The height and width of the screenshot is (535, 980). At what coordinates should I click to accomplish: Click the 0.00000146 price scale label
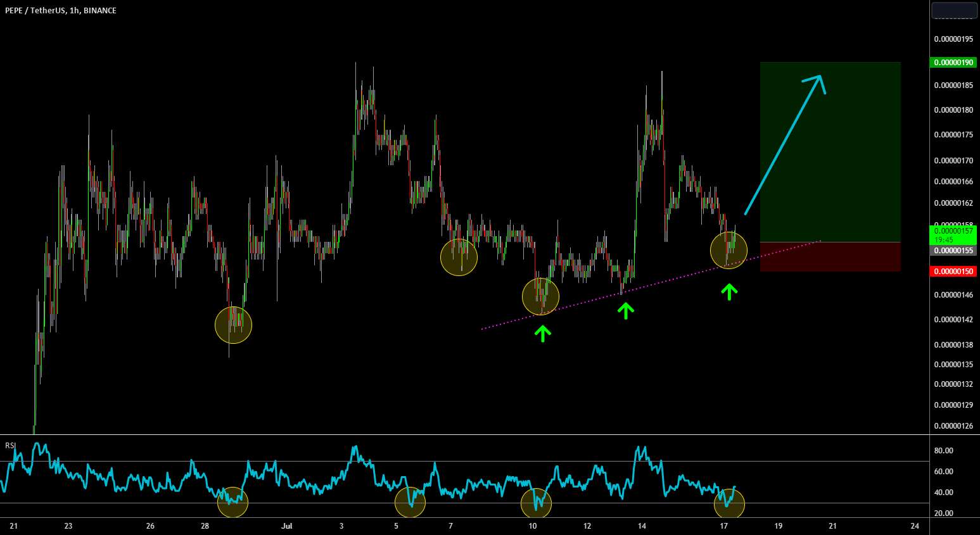(x=953, y=295)
